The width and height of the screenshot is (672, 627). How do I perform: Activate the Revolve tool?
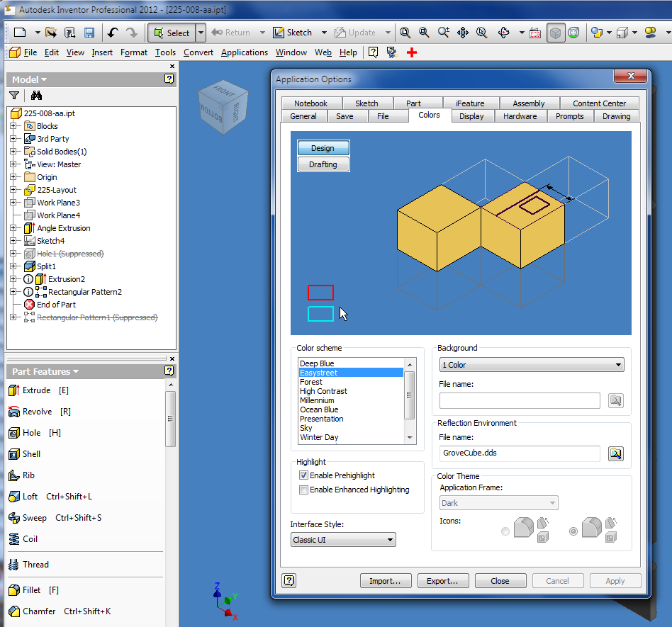[35, 412]
